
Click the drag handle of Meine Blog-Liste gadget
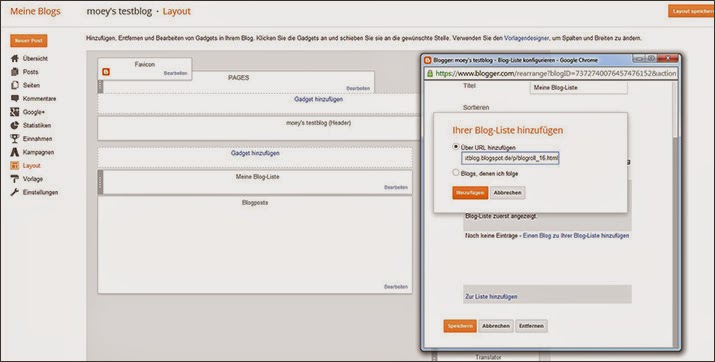click(x=100, y=182)
